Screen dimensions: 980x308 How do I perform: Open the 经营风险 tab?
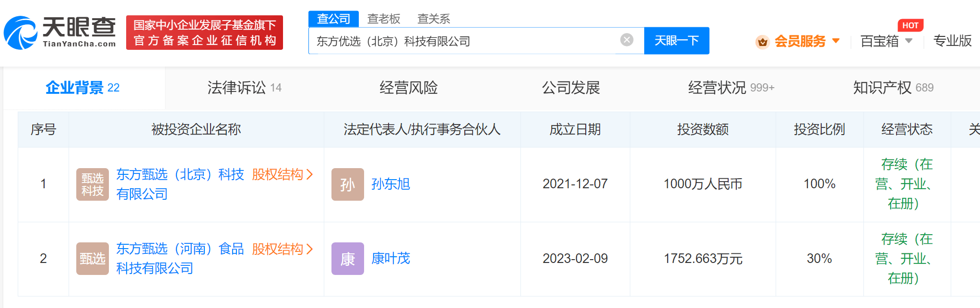(x=408, y=88)
